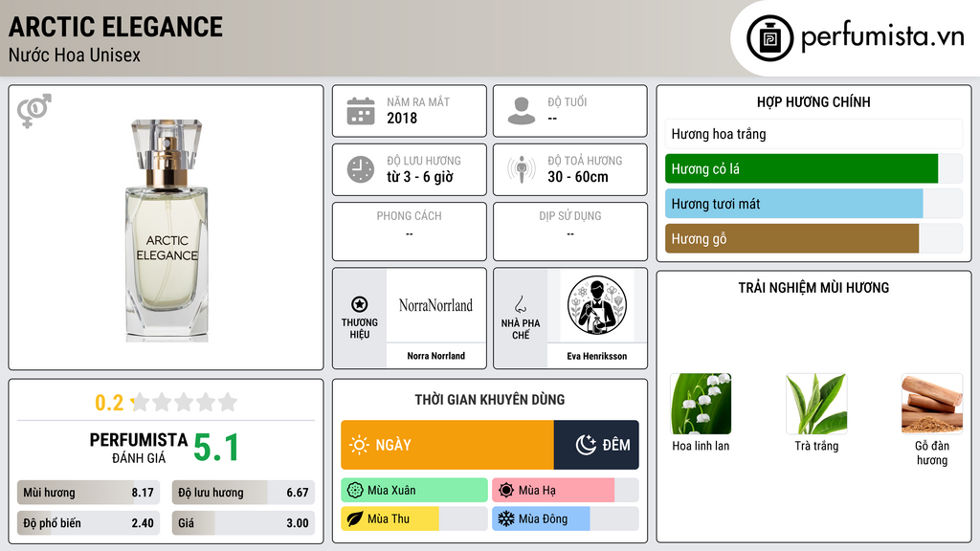Click the Mùa Đông season bar
Image resolution: width=980 pixels, height=551 pixels.
566,519
